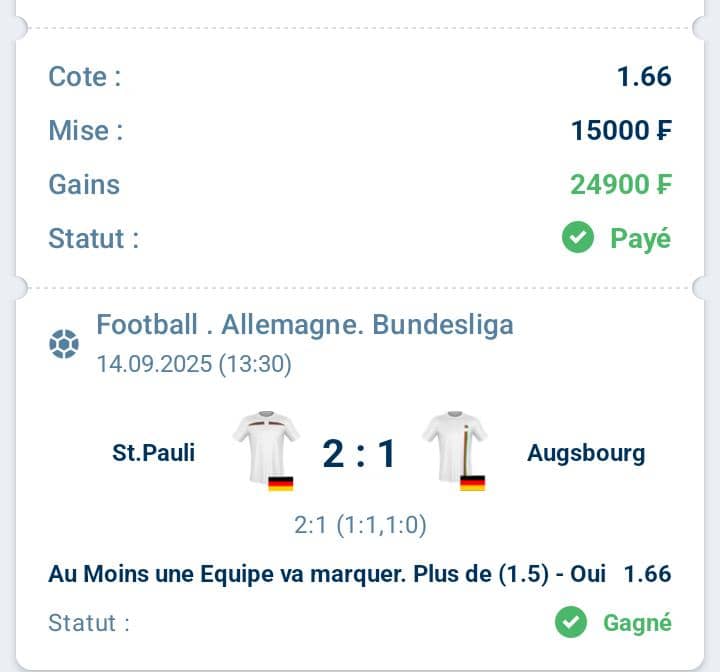720x672 pixels.
Task: Click the football league icon
Action: [x=63, y=345]
